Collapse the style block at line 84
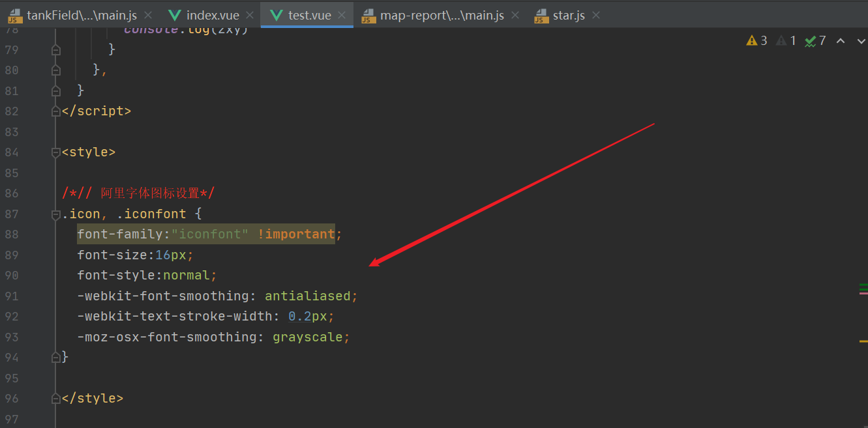Image resolution: width=868 pixels, height=428 pixels. point(56,152)
